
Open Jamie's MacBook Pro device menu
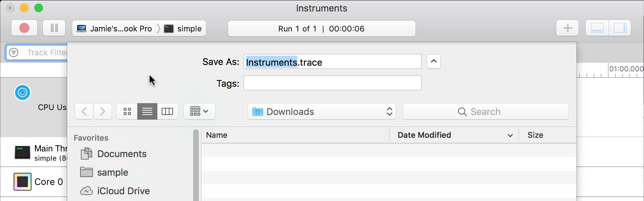pos(115,29)
